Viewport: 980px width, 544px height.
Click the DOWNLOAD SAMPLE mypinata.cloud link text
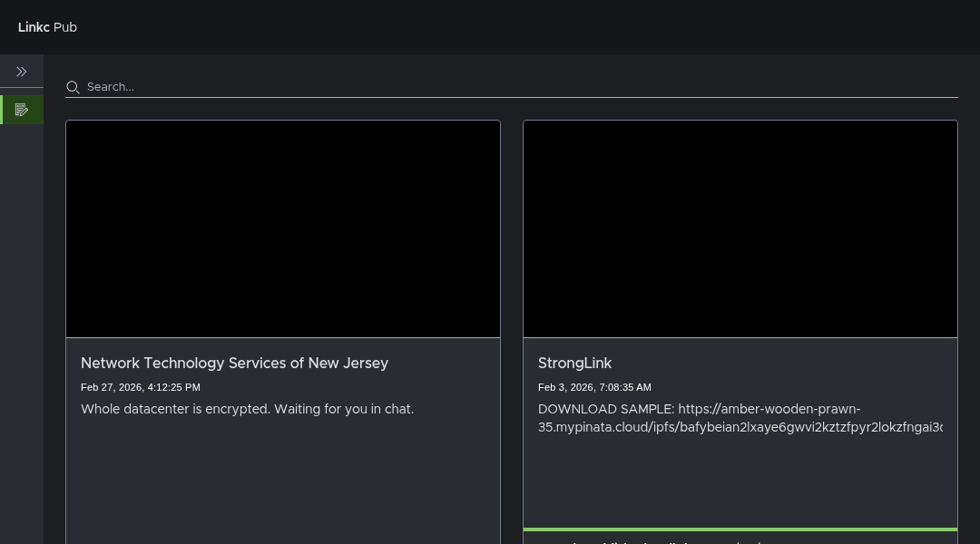(740, 419)
